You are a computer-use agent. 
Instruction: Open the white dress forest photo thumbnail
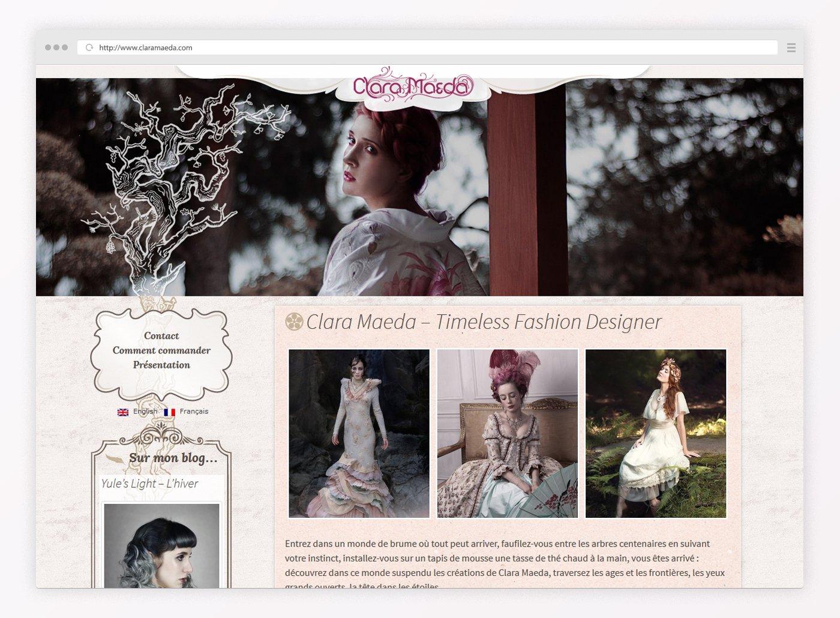pyautogui.click(x=656, y=433)
